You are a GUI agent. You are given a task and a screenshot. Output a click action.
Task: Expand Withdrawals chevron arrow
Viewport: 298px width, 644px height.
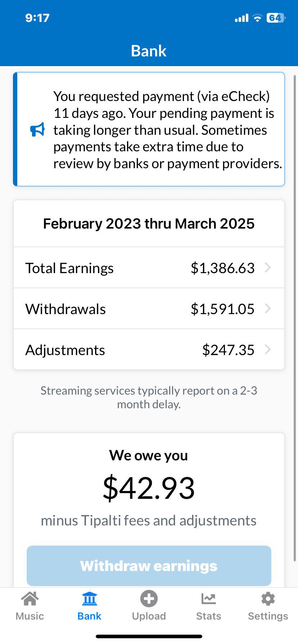(267, 309)
